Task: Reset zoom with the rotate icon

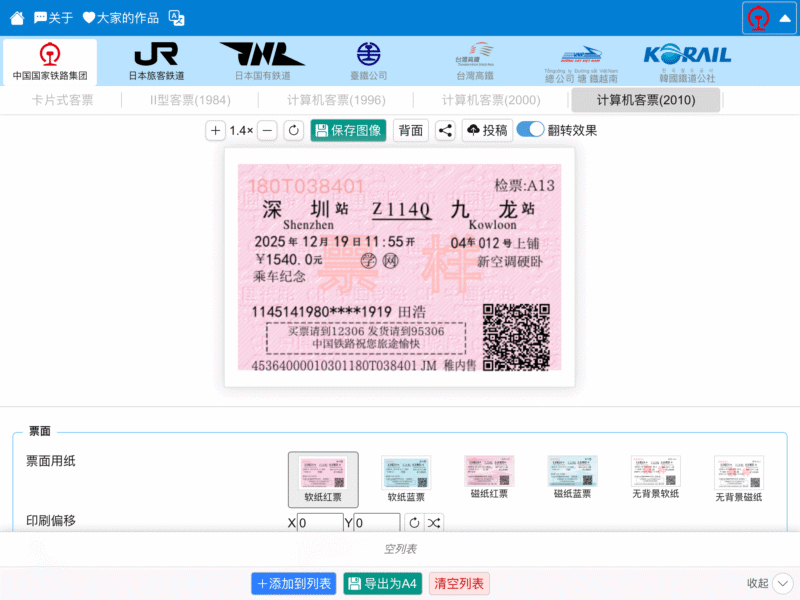Action: (x=293, y=130)
